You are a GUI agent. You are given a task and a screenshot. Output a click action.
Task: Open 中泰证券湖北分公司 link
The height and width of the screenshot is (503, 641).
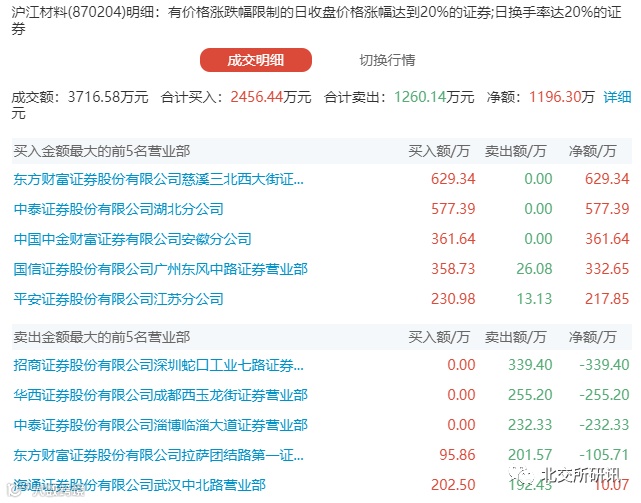pyautogui.click(x=119, y=209)
